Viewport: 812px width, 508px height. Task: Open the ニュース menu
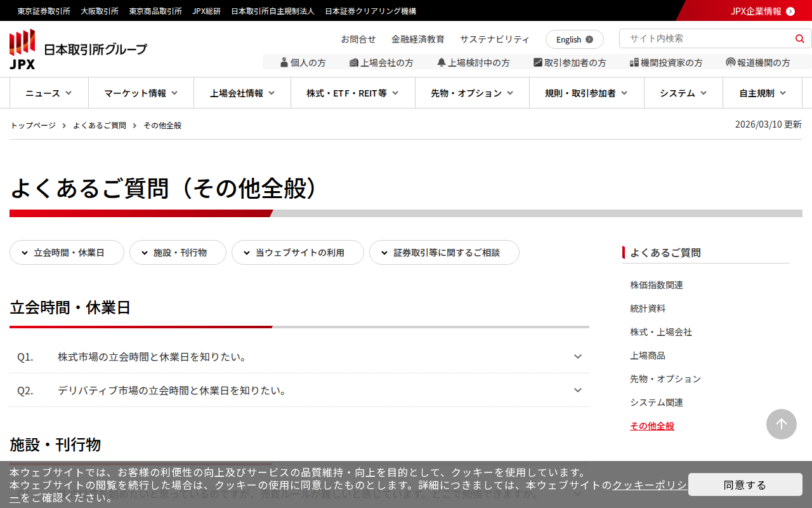click(x=49, y=93)
